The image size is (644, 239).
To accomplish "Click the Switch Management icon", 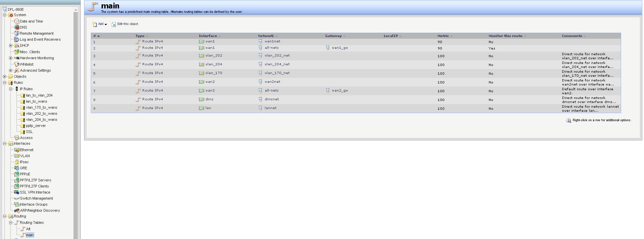I will (16, 198).
